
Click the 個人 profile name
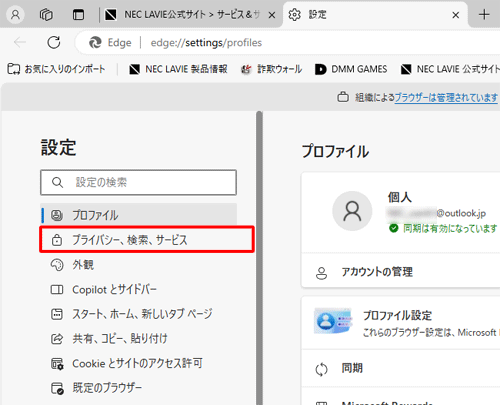pos(400,197)
